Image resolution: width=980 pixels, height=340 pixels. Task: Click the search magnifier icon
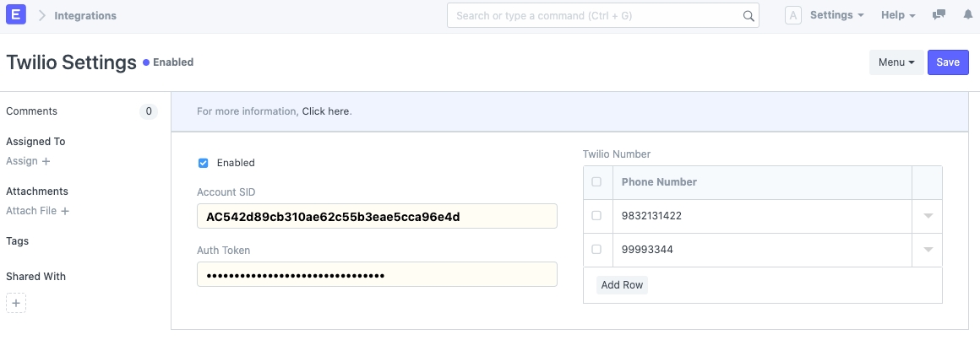click(x=749, y=16)
